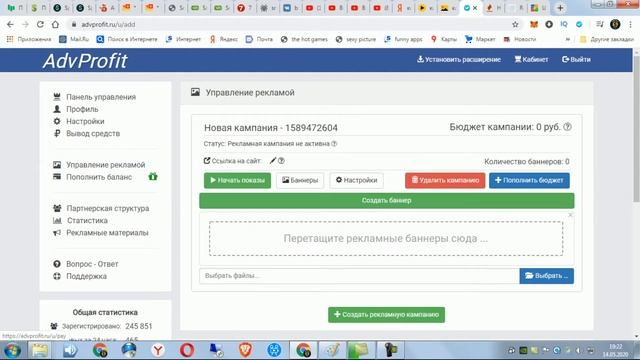Screen dimensions: 640x360
Task: Open Карты bookmark
Action: [x=444, y=39]
